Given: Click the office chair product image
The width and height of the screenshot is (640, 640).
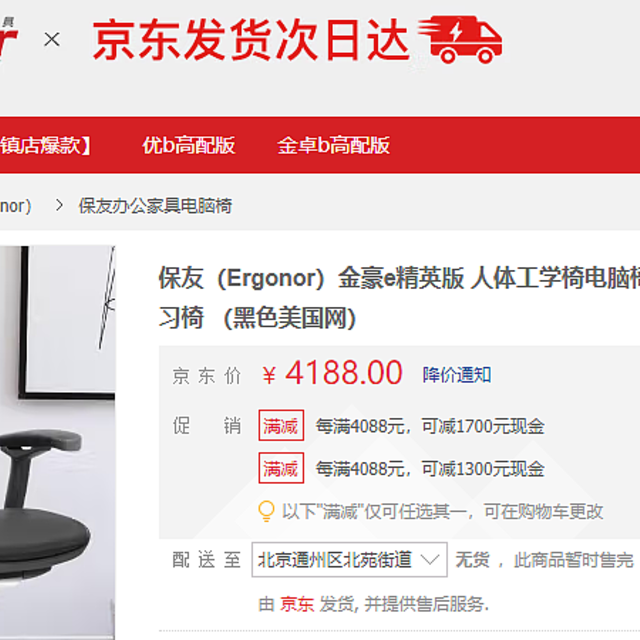Looking at the screenshot, I should click(57, 442).
